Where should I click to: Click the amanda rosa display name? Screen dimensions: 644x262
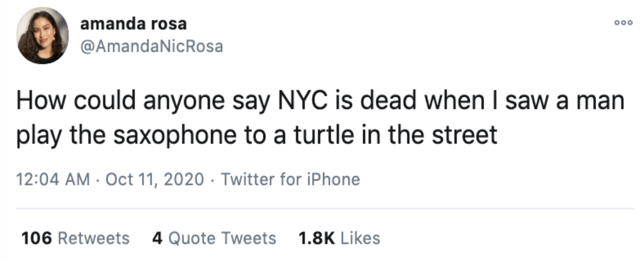point(134,24)
